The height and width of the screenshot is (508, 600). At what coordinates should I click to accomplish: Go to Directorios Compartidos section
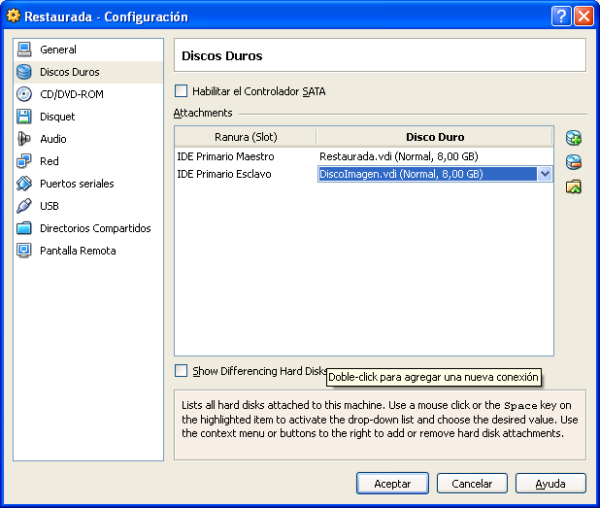[x=95, y=228]
